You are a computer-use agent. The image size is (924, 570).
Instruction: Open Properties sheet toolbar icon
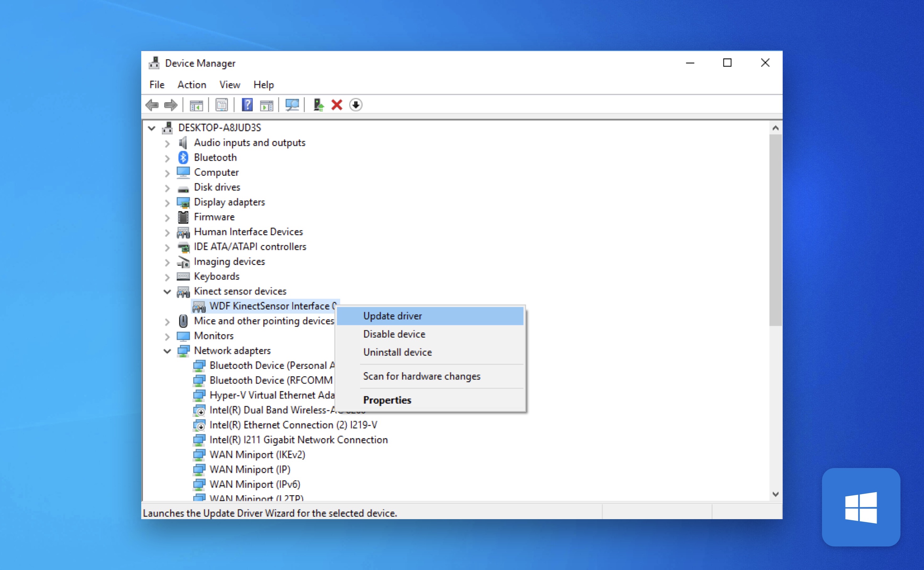tap(222, 105)
